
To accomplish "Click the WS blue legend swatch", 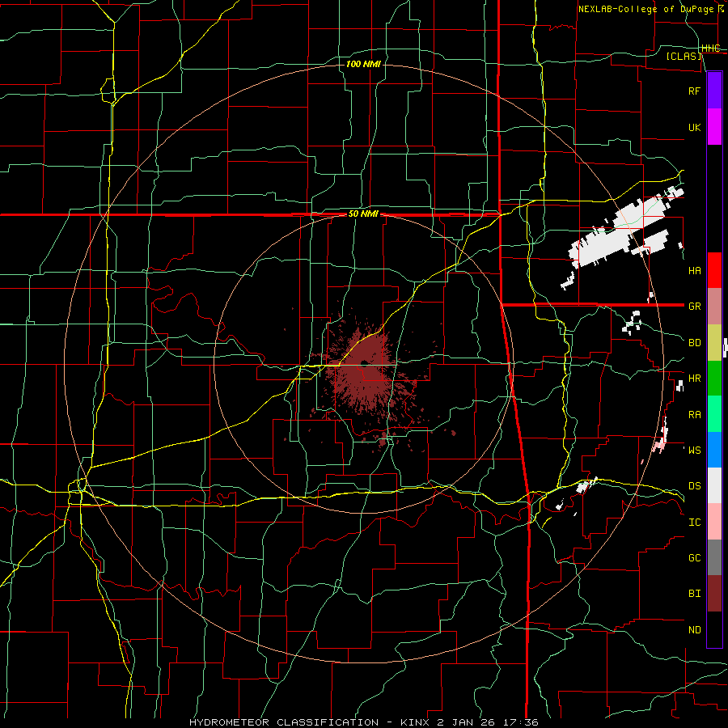I will [714, 450].
